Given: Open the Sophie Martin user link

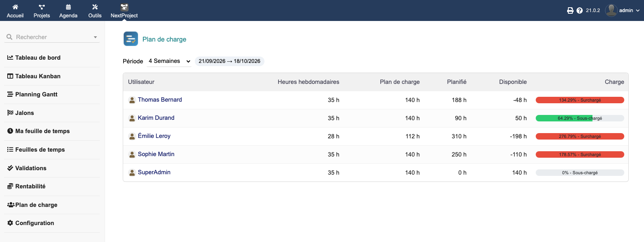Looking at the screenshot, I should click(156, 154).
